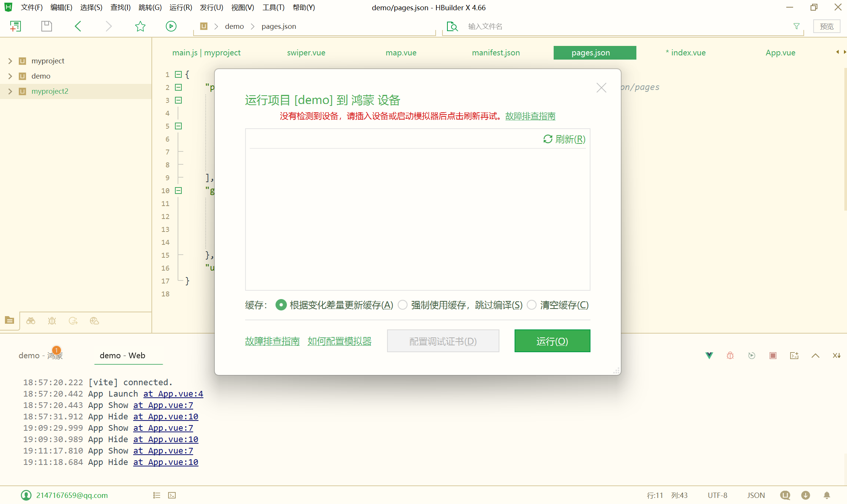
Task: Open the 工具(T) menu
Action: (273, 8)
